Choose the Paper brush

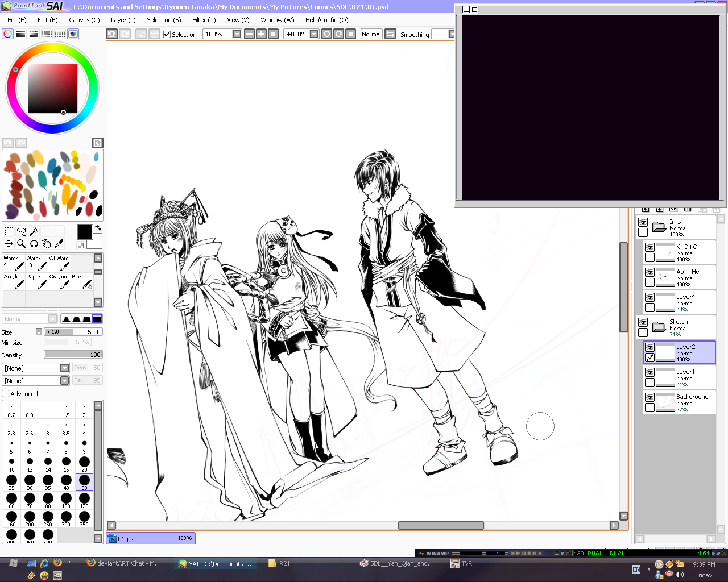(x=36, y=281)
